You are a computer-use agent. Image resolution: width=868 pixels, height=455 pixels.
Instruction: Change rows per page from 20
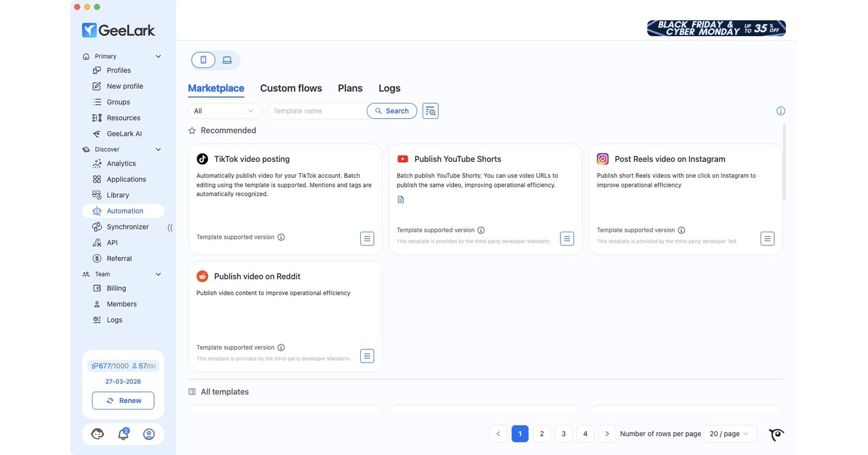pos(730,433)
